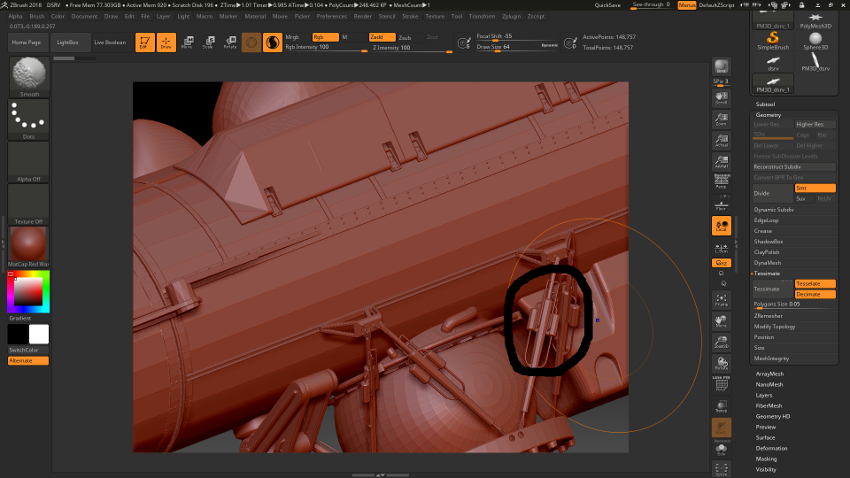Screen dimensions: 850x478
Task: Toggle the Sculptris Pro mode icon
Action: pyautogui.click(x=272, y=42)
